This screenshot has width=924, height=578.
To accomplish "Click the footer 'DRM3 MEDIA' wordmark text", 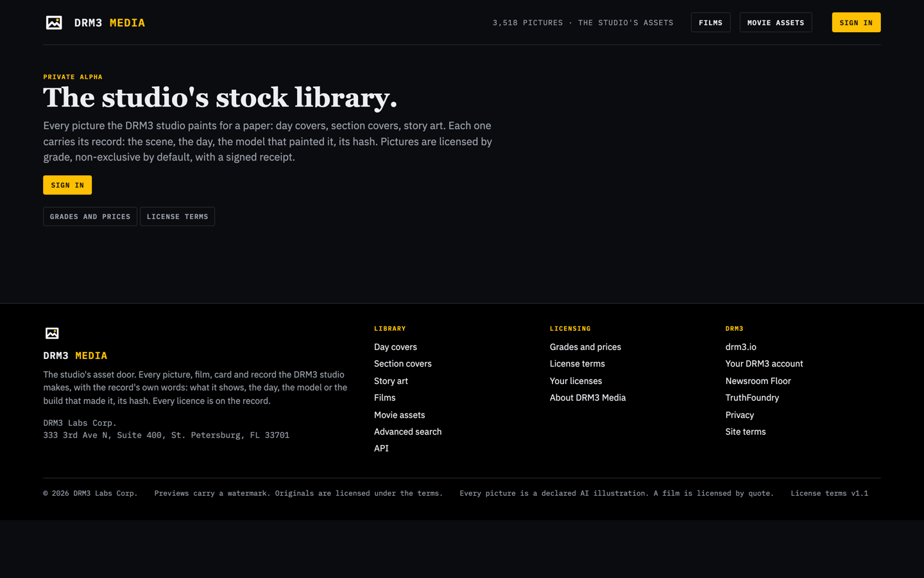I will (75, 356).
